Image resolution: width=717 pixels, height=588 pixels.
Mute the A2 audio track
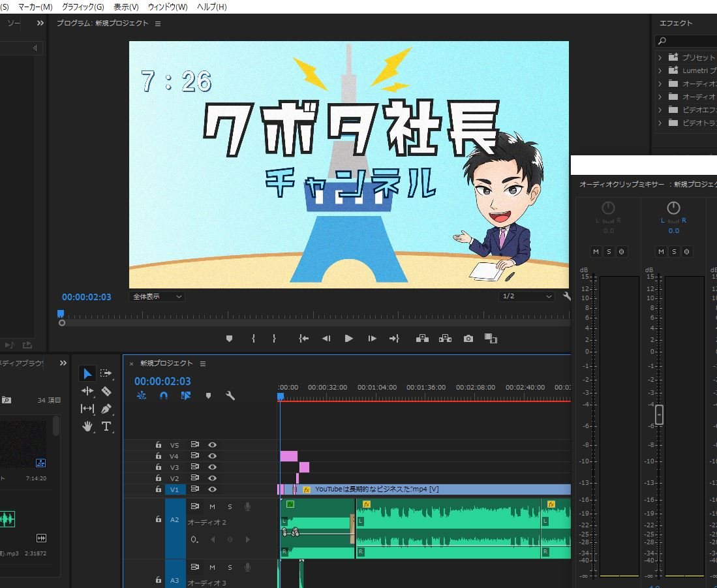[212, 506]
